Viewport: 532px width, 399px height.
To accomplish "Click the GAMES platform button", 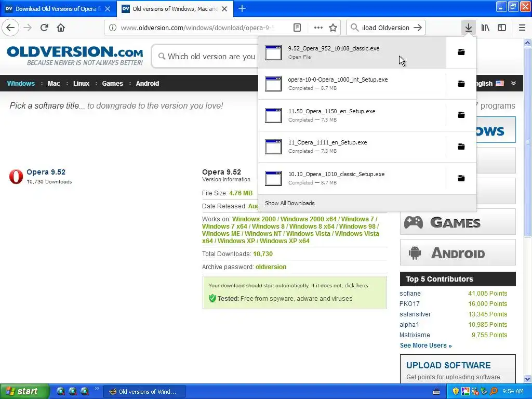I will pos(458,222).
